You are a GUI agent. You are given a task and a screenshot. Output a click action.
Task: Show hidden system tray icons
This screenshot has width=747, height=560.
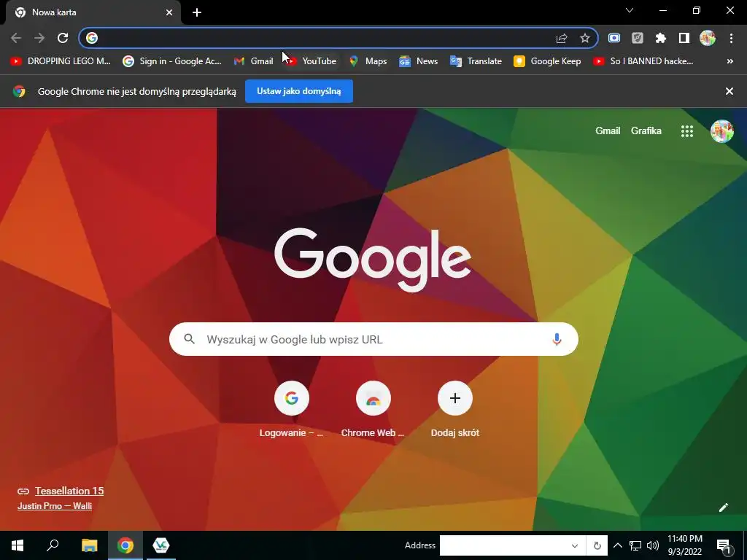(617, 545)
